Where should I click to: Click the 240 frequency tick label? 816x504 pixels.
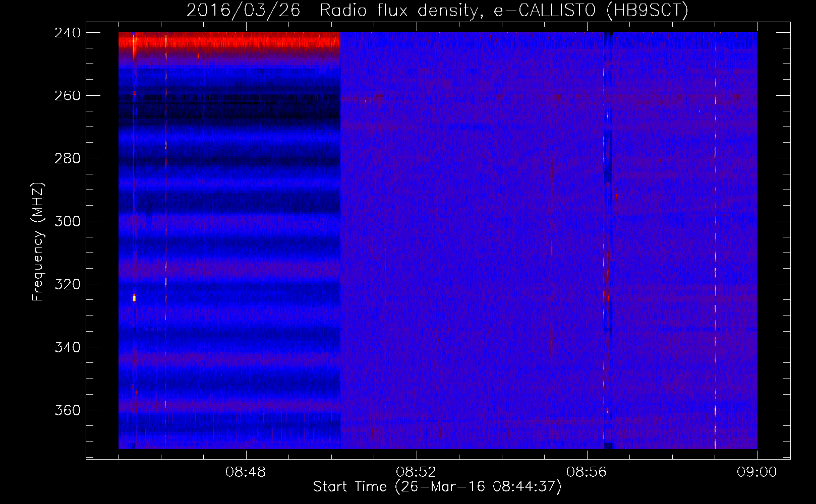(x=68, y=33)
